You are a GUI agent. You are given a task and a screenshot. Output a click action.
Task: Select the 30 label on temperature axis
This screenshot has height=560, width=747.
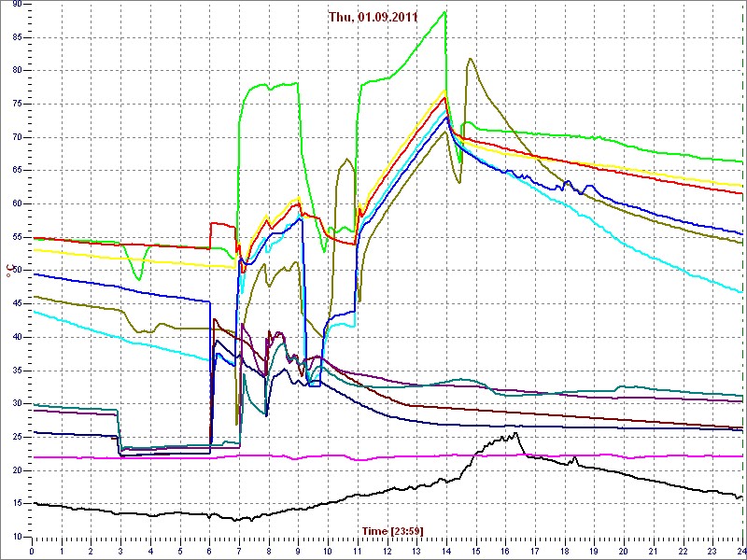point(16,404)
